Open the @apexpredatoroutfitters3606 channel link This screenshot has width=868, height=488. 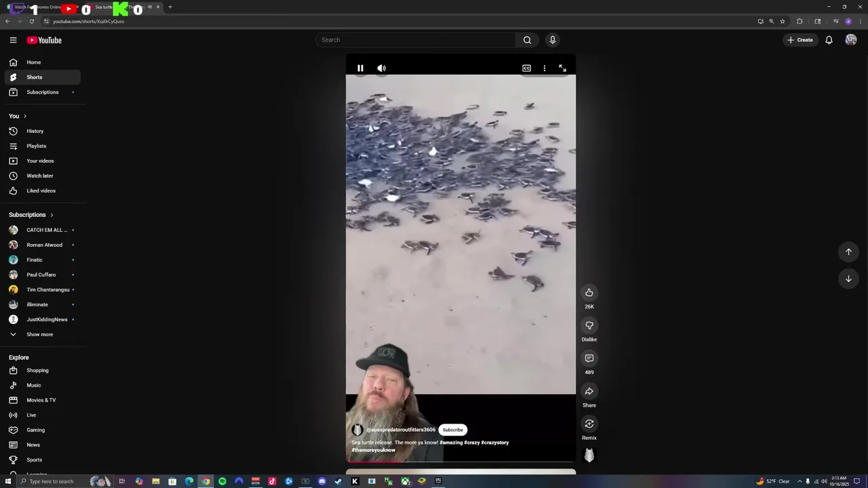coord(401,430)
